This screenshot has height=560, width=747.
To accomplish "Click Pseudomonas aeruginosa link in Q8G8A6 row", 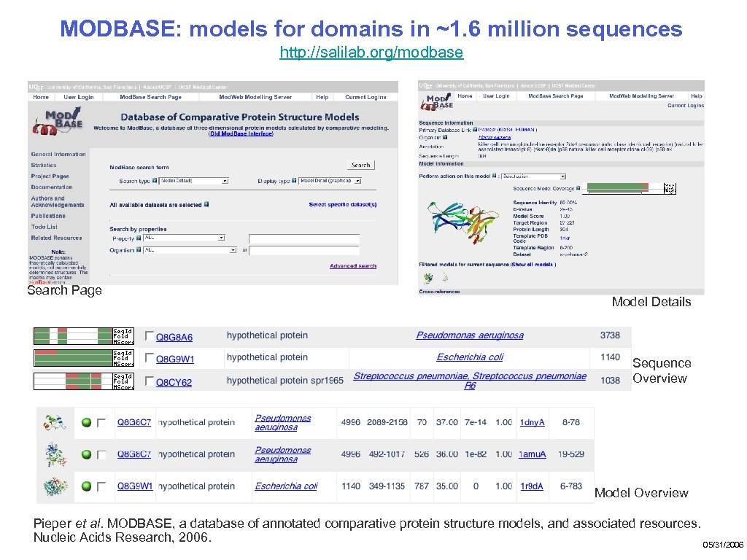I will (470, 335).
